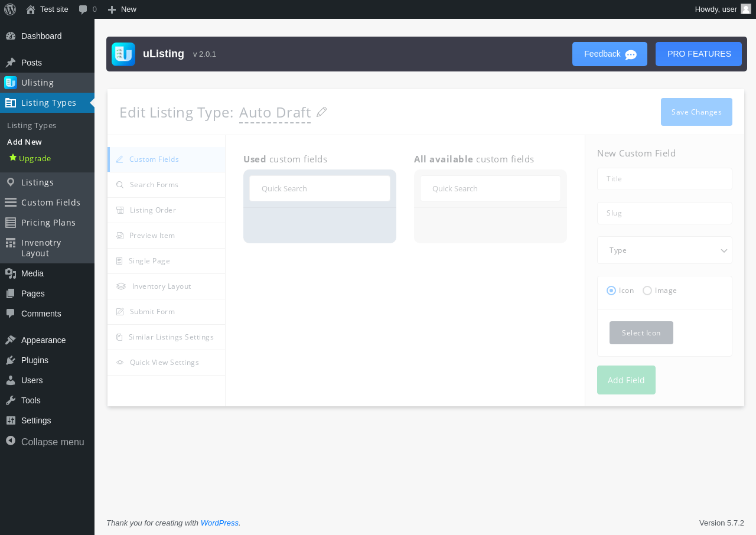Click the Users person icon

(11, 380)
